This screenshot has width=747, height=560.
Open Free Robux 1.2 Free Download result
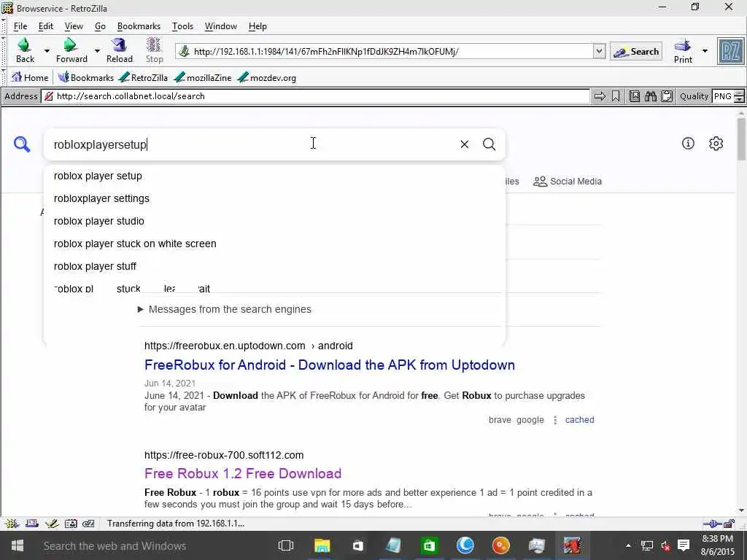(x=242, y=473)
